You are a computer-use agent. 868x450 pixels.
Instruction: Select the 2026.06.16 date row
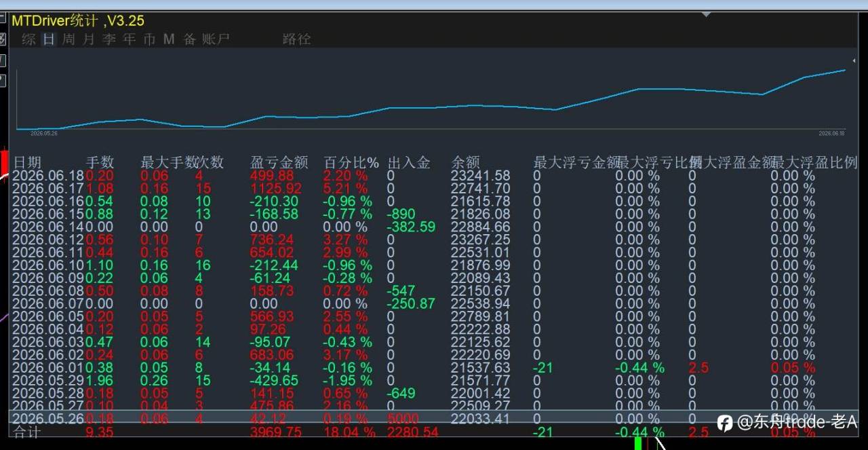pos(48,201)
